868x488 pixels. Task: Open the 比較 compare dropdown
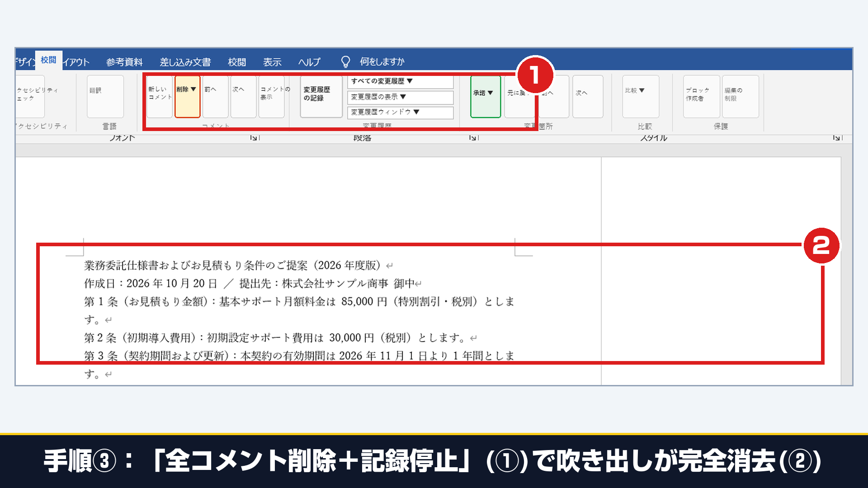(x=641, y=96)
